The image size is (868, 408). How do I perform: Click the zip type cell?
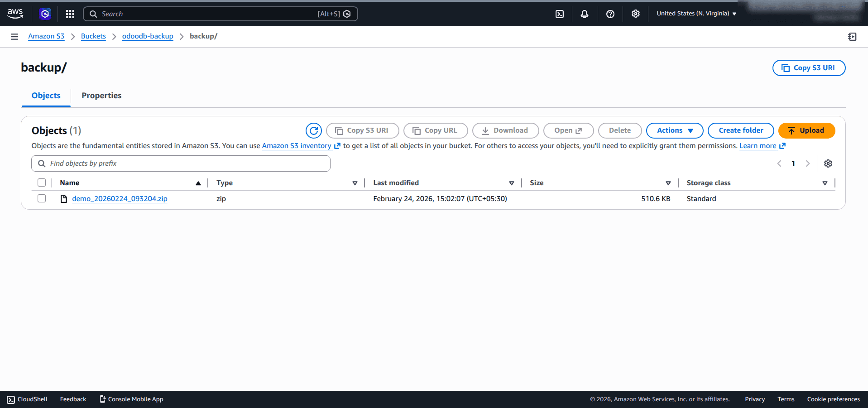click(221, 199)
